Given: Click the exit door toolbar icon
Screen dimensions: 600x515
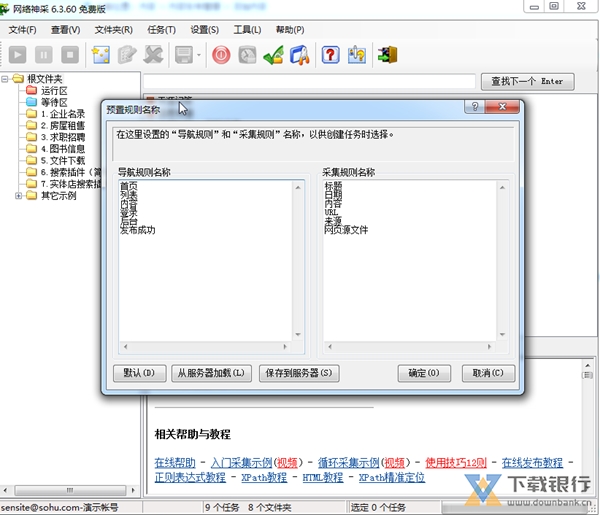Looking at the screenshot, I should (388, 55).
